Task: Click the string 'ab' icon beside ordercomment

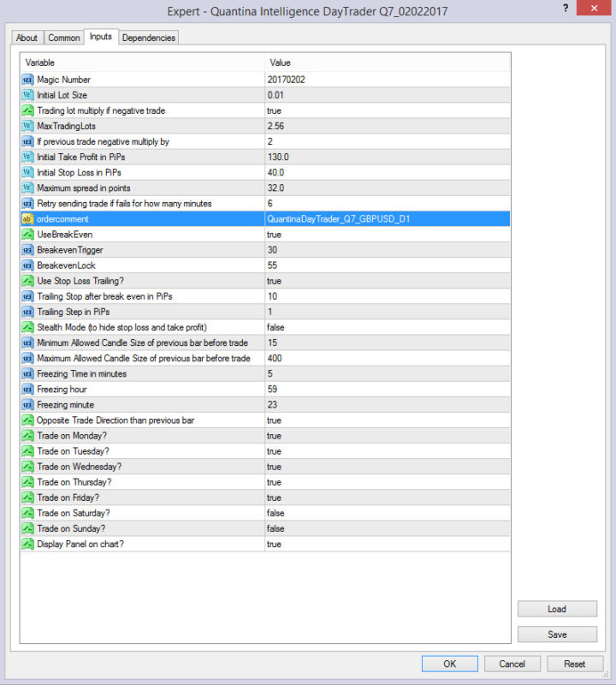Action: click(x=27, y=219)
